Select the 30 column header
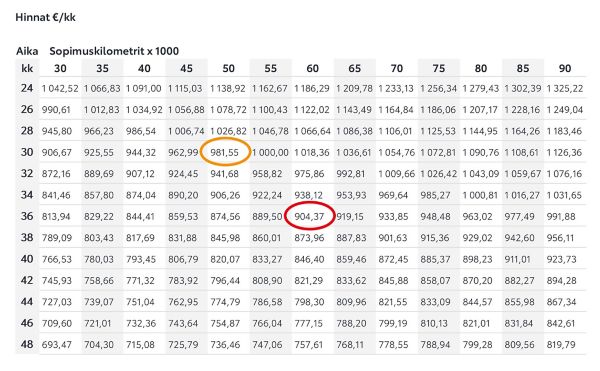The height and width of the screenshot is (371, 600). pos(60,68)
